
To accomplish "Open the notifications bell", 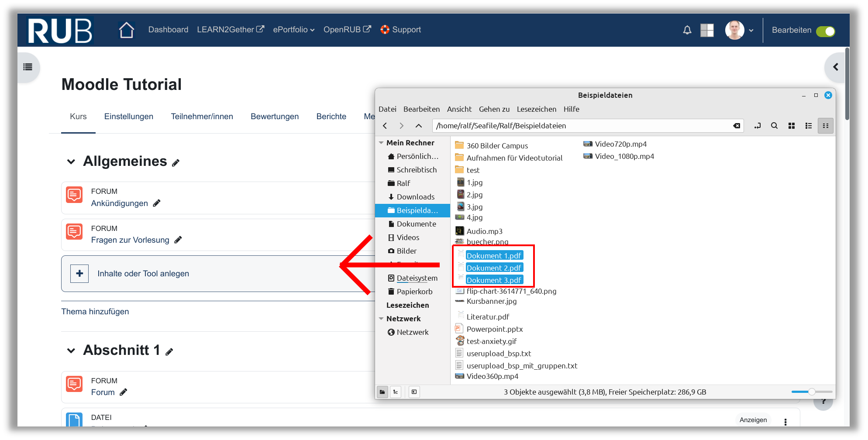I will pyautogui.click(x=687, y=30).
